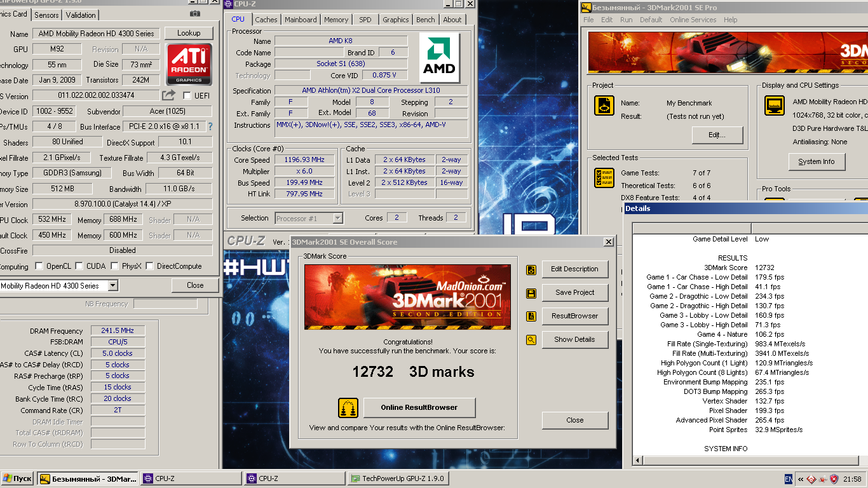Image resolution: width=868 pixels, height=488 pixels.
Task: Click the Save Project button
Action: coord(575,293)
